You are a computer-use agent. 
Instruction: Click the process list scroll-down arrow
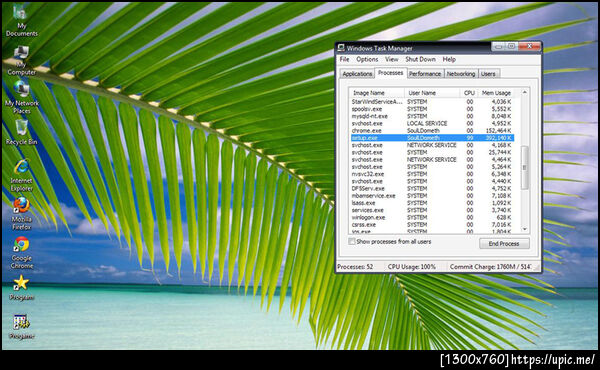click(x=525, y=229)
